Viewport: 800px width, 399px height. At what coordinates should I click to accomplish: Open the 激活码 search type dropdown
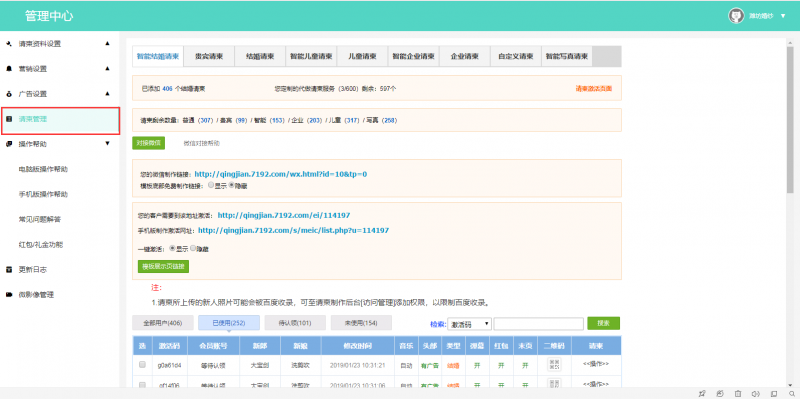[469, 323]
